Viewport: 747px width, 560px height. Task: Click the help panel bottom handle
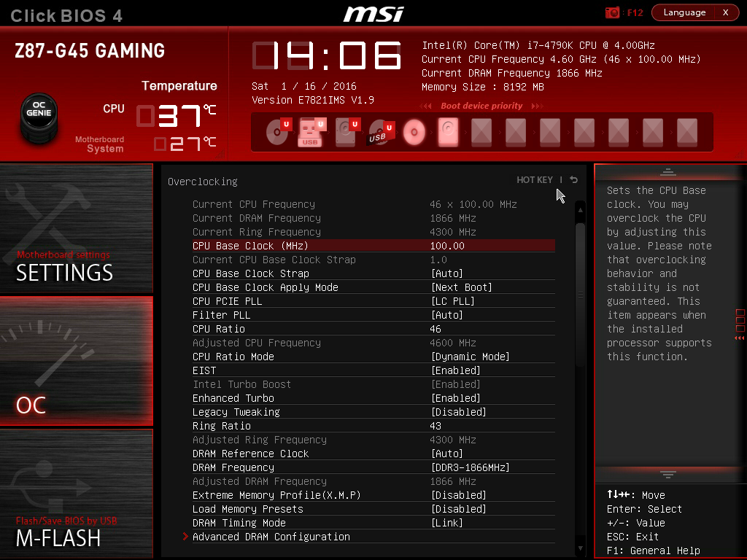coord(667,474)
